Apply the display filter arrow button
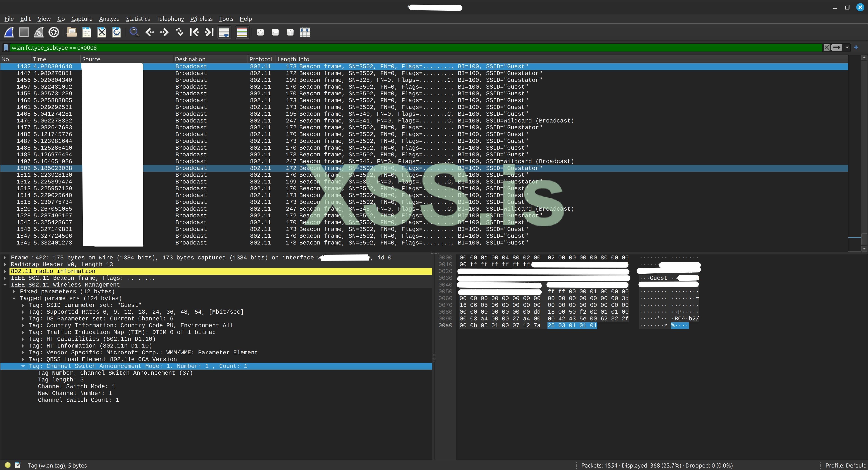Viewport: 868px width, 470px height. pos(837,48)
